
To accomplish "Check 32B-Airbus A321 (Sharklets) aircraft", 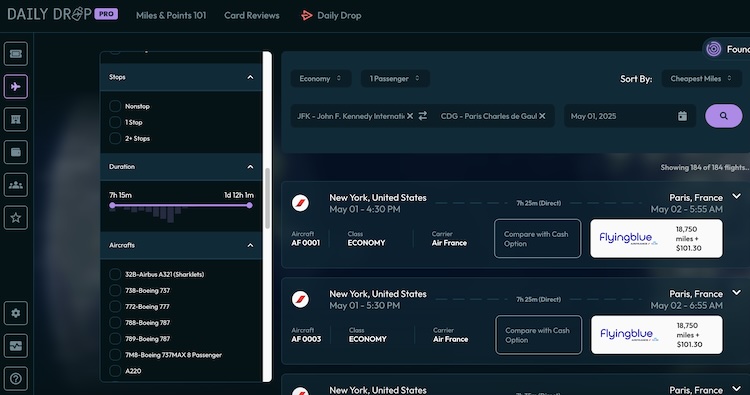I will [x=115, y=274].
